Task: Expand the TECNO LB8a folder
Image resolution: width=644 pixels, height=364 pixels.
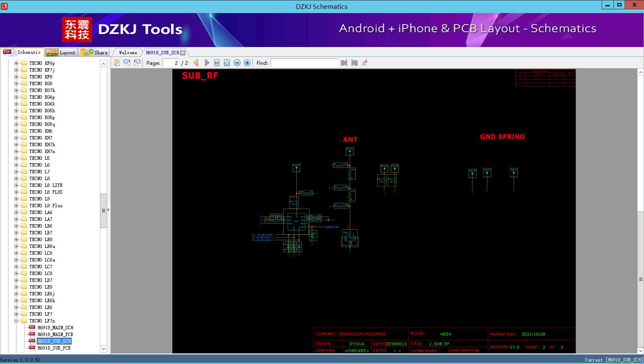Action: [x=16, y=246]
